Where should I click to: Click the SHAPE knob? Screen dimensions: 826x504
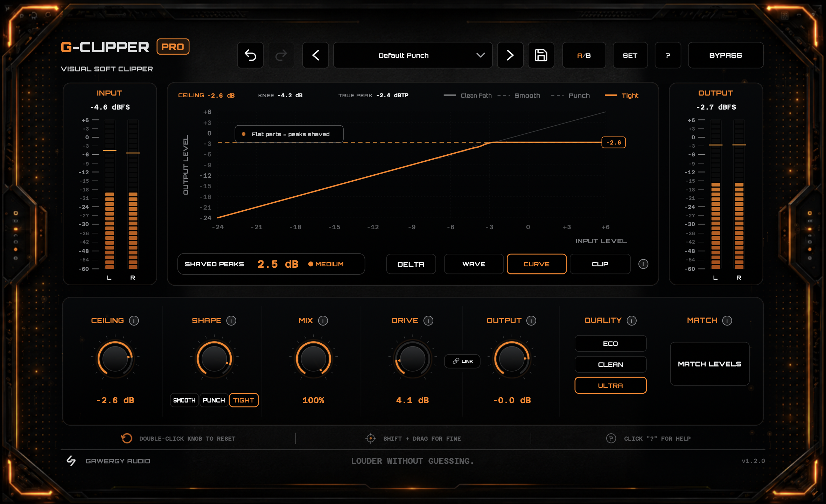tap(214, 359)
